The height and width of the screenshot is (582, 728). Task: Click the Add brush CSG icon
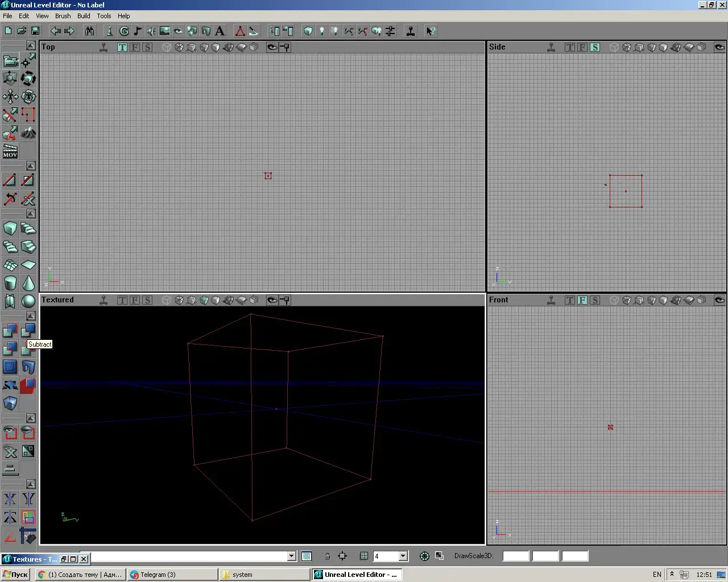(x=10, y=331)
